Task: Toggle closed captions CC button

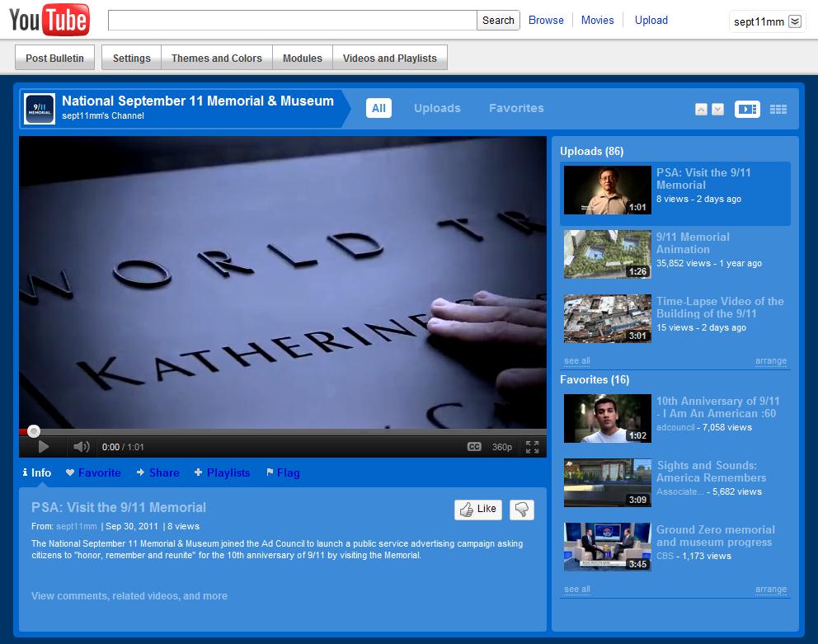Action: [474, 447]
